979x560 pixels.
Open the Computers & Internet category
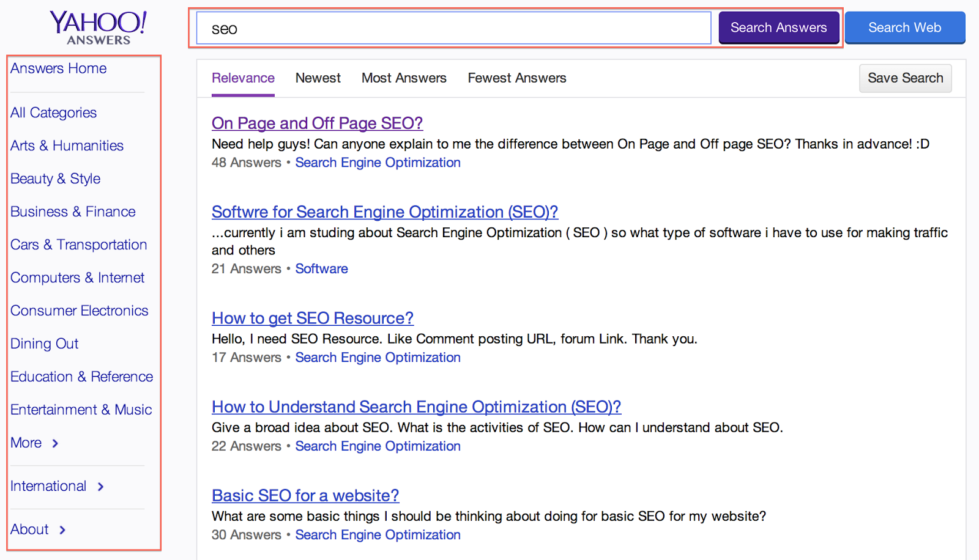(78, 278)
